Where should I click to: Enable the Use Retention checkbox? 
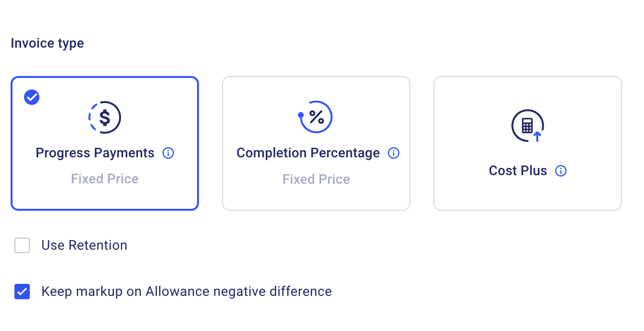(22, 245)
